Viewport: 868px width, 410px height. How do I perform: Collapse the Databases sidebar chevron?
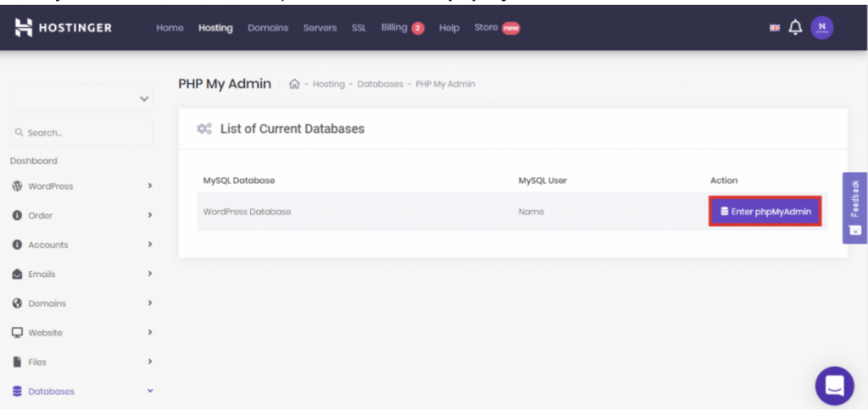click(x=149, y=391)
